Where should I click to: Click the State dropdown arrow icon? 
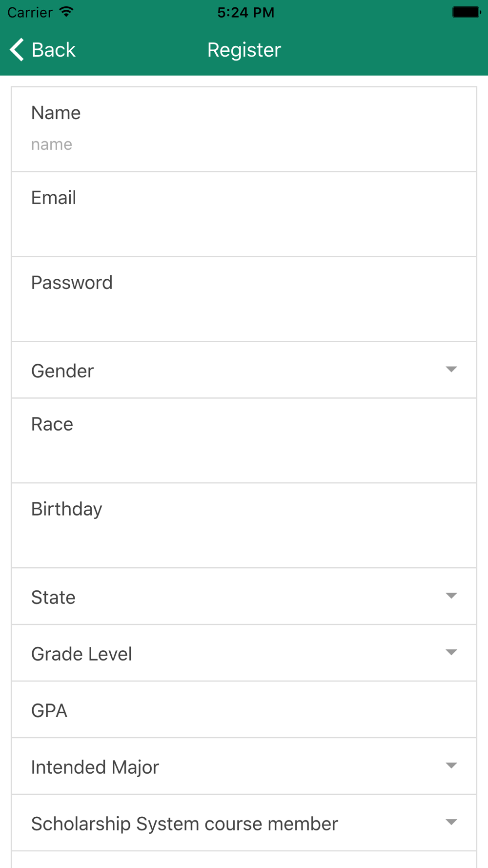(x=451, y=596)
